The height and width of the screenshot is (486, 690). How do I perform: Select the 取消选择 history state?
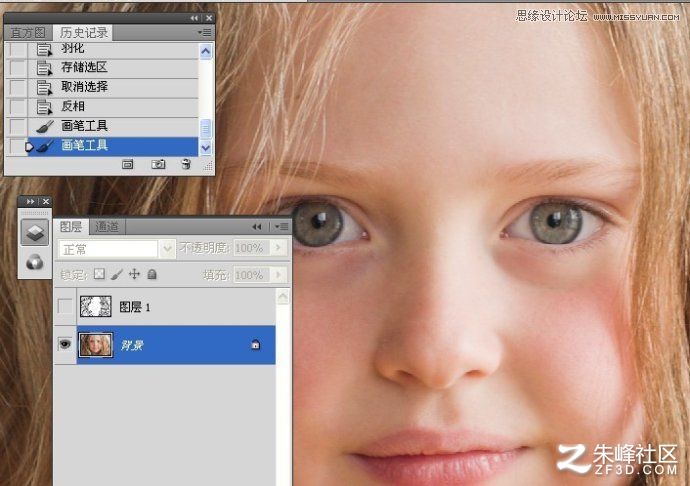tap(113, 87)
